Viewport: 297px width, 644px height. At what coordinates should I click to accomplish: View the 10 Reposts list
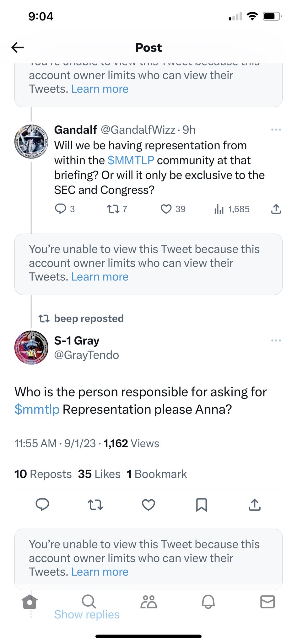[43, 474]
